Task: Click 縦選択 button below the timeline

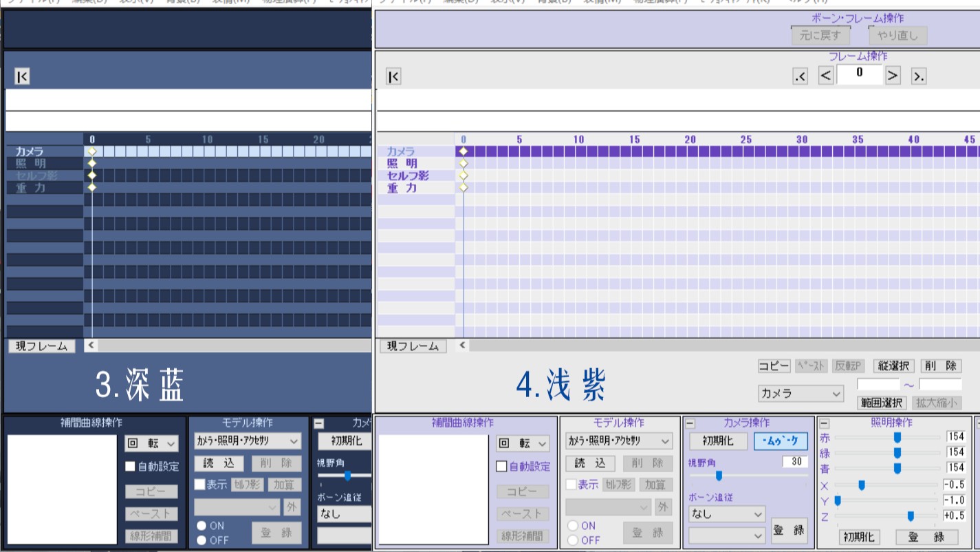Action: pyautogui.click(x=893, y=366)
